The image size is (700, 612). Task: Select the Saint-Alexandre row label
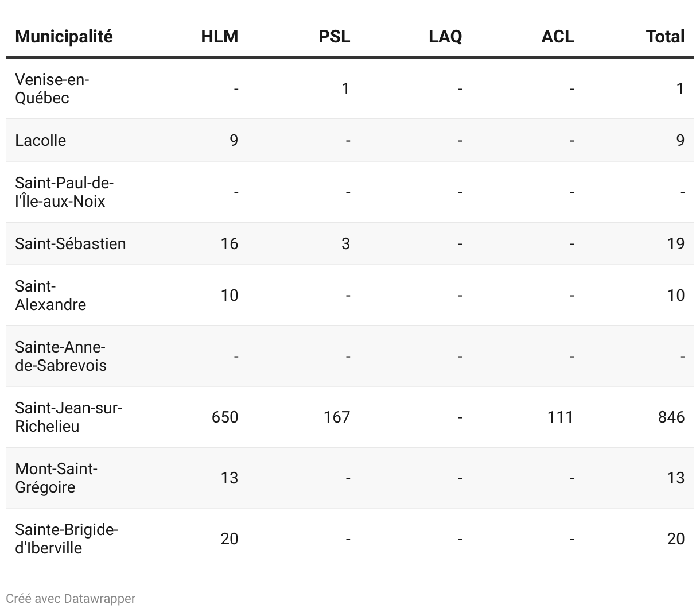pyautogui.click(x=50, y=295)
